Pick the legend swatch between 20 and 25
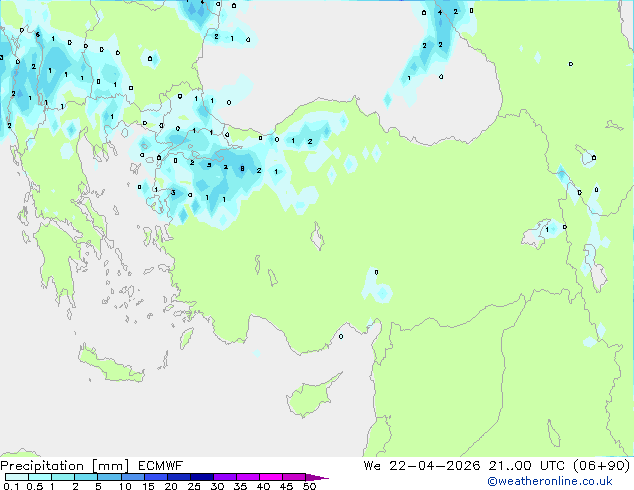Screen dimensions: 634x490 point(178,477)
